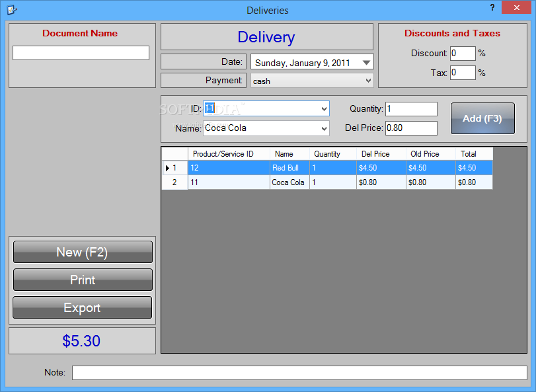This screenshot has width=536, height=392.
Task: Click the Del Price cell $0.80 in grid
Action: [381, 182]
